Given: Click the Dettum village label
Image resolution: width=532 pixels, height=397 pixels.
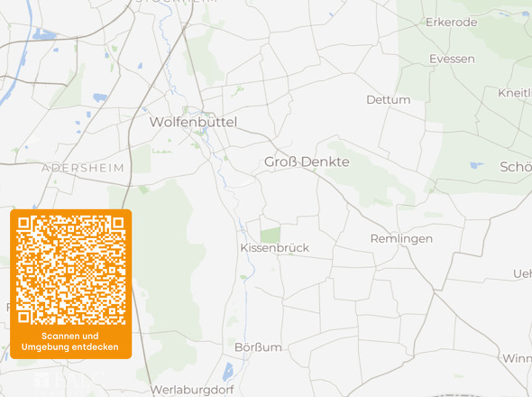Looking at the screenshot, I should click(x=389, y=100).
